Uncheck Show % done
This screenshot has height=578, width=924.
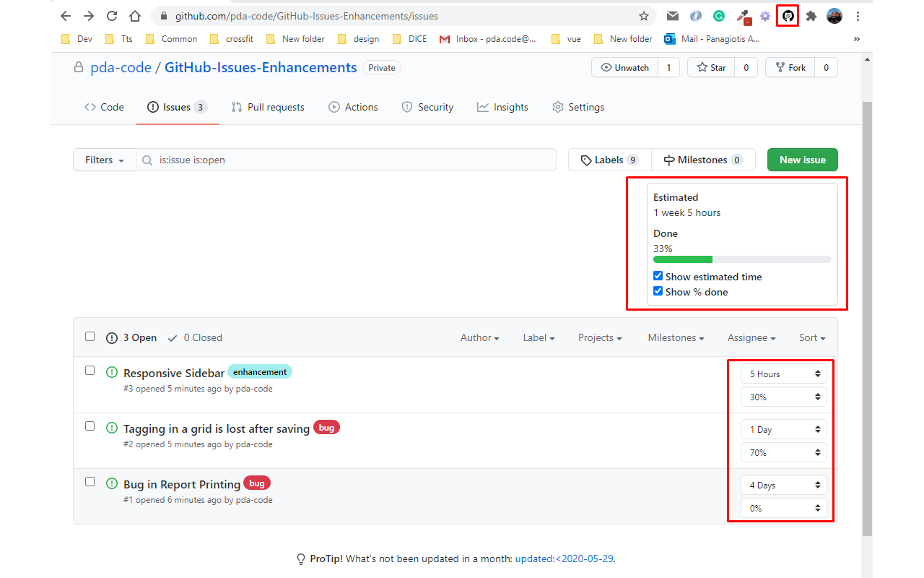(x=658, y=290)
